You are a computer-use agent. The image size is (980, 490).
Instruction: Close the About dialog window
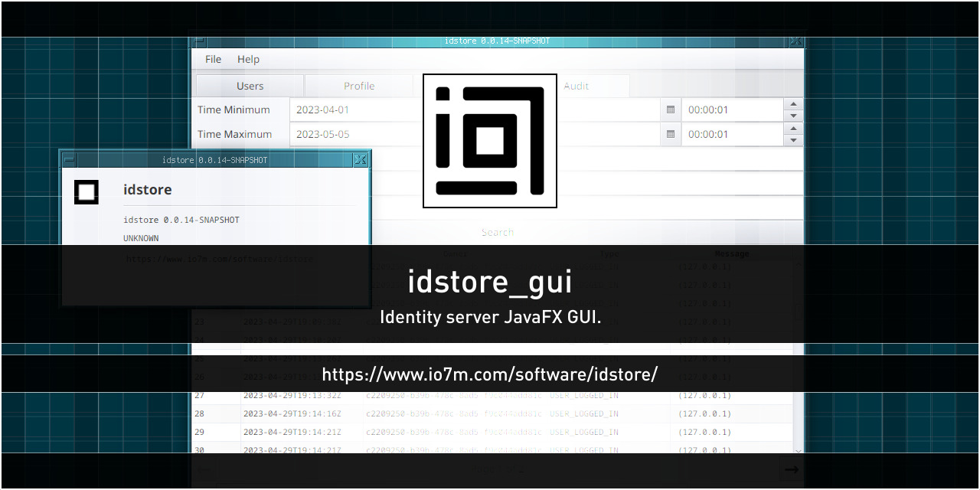(361, 160)
